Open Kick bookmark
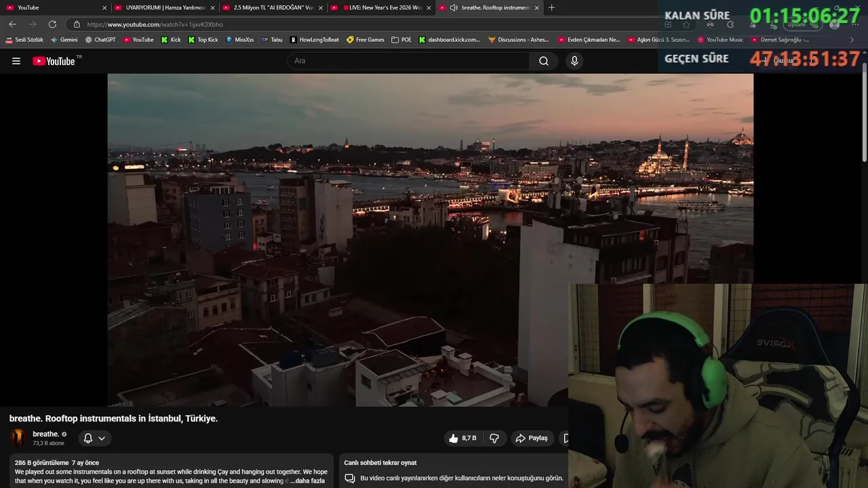The width and height of the screenshot is (868, 488). 171,40
